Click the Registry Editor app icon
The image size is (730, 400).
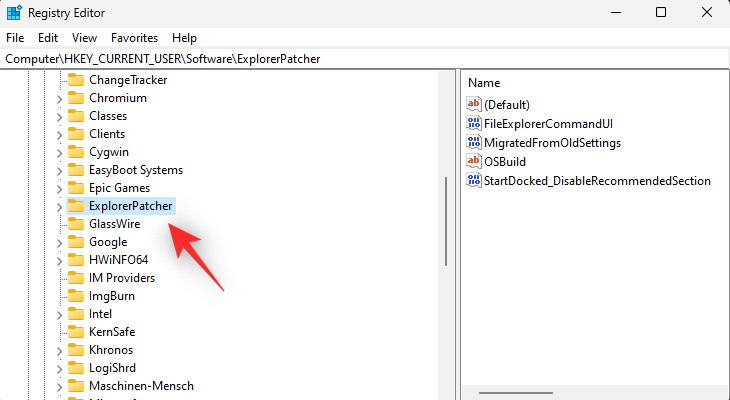coord(14,13)
